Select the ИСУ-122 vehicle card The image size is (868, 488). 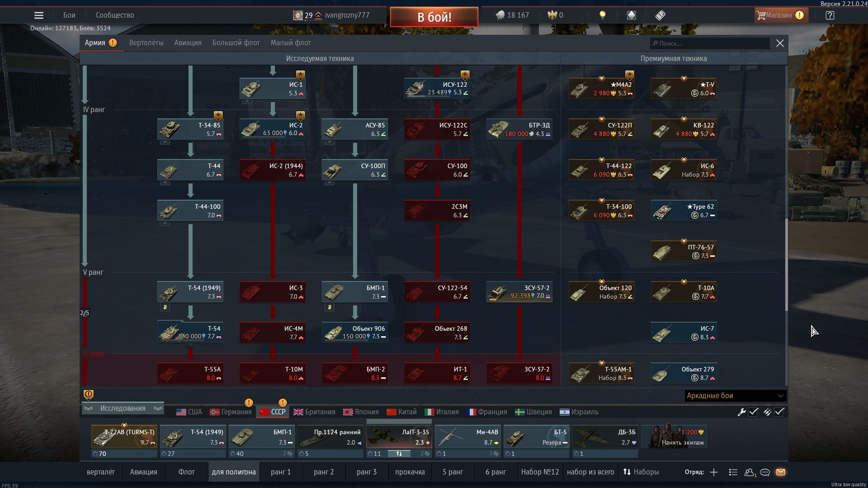point(437,89)
